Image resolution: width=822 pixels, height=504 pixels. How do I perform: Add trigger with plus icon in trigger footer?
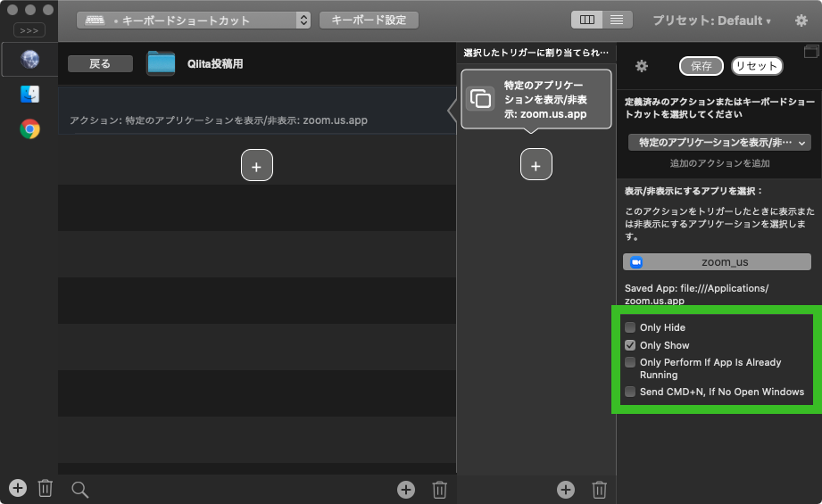coord(406,490)
